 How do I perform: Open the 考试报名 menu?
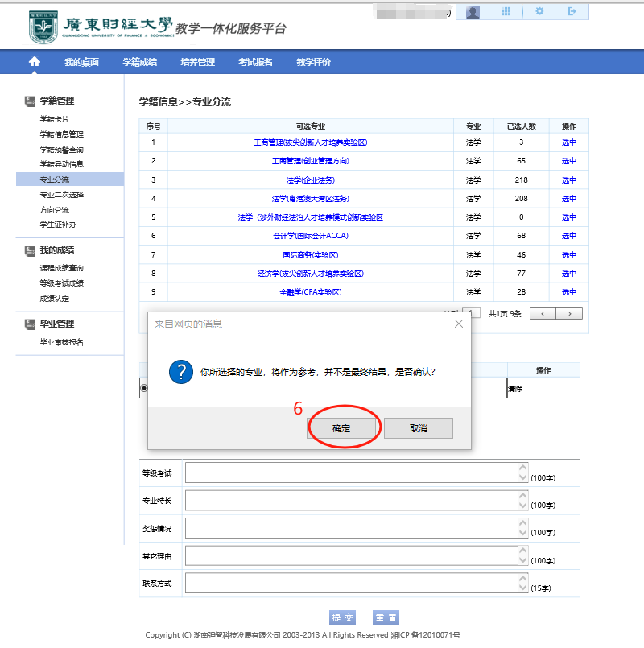coord(255,62)
